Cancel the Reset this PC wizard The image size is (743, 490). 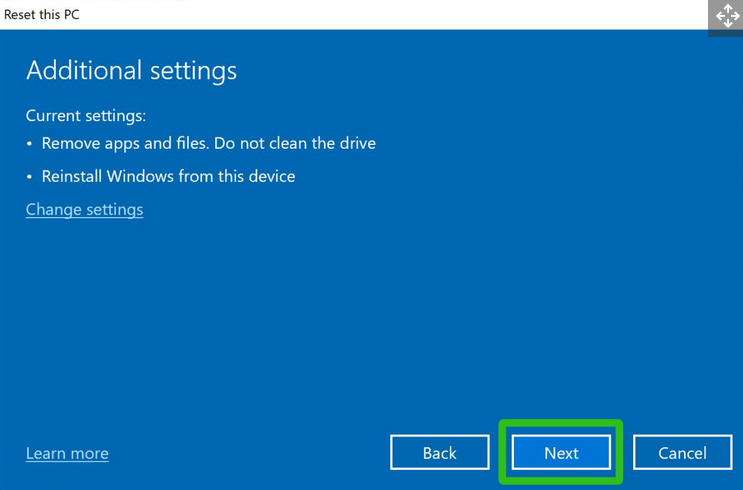click(682, 453)
